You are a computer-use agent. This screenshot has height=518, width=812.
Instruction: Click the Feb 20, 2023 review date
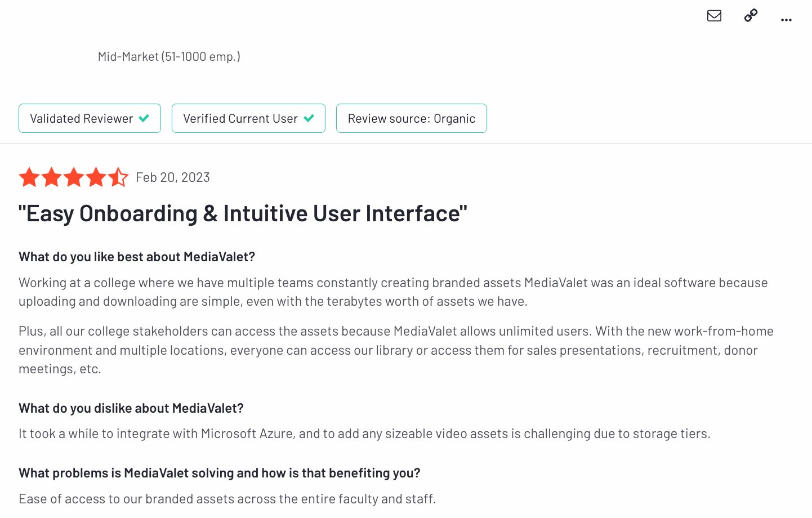tap(173, 177)
